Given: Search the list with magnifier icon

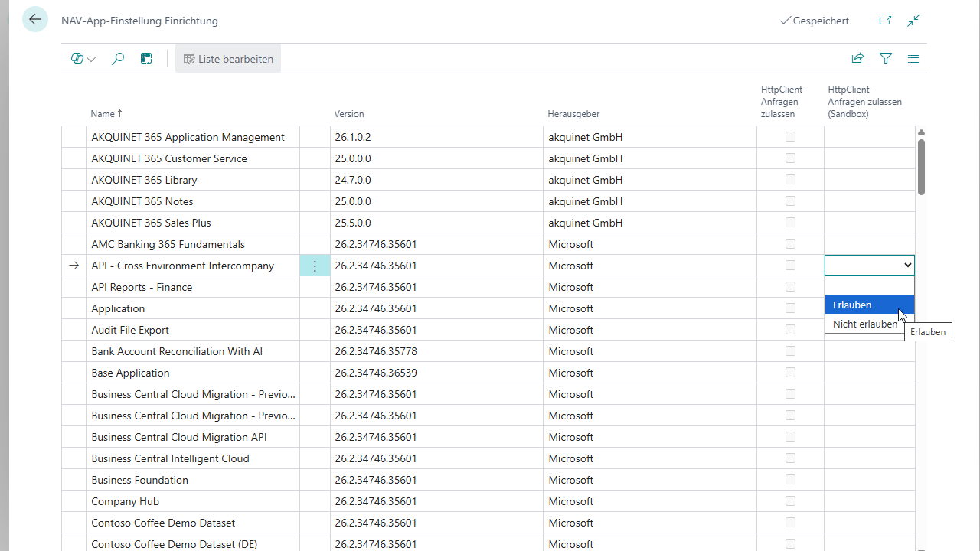Looking at the screenshot, I should (118, 59).
